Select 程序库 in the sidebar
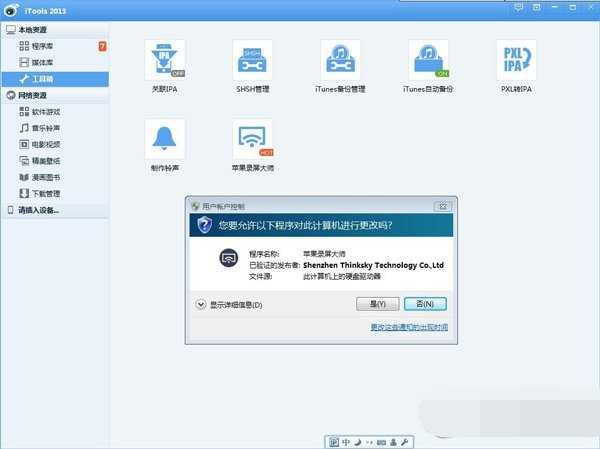This screenshot has width=600, height=449. tap(55, 46)
